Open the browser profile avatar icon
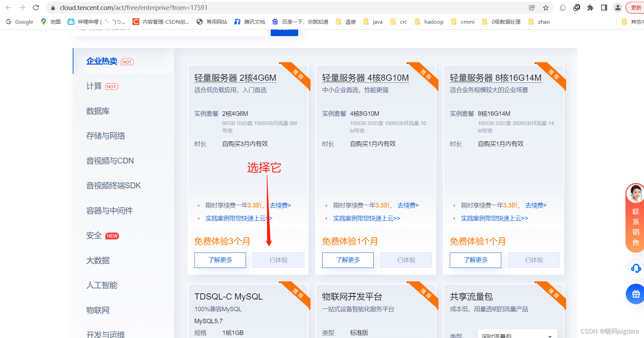Image resolution: width=644 pixels, height=338 pixels. [618, 8]
